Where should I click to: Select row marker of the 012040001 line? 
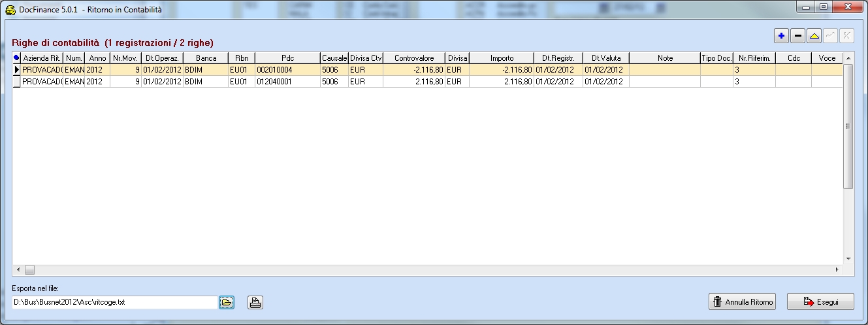point(16,81)
